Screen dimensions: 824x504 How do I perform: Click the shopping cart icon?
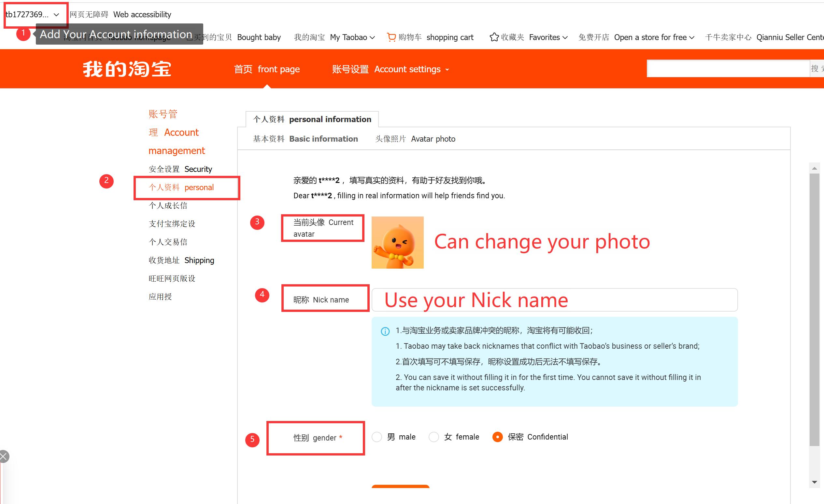[391, 37]
